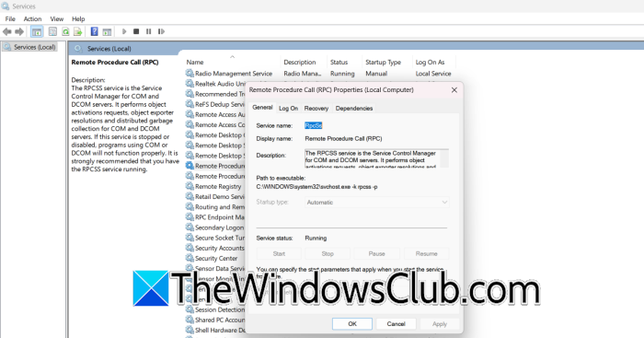This screenshot has height=338, width=644.
Task: Click the Services magnifier icon in title bar
Action: coord(6,6)
